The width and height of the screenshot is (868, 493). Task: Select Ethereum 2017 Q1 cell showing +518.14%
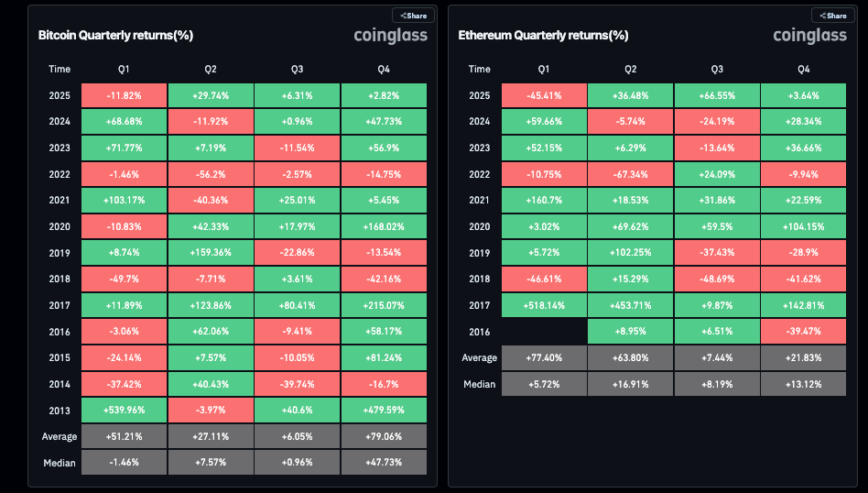(x=544, y=305)
